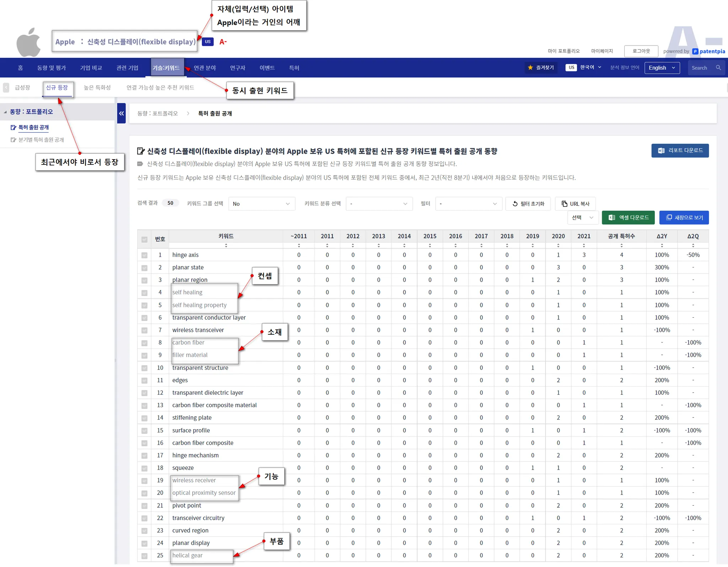The image size is (728, 567).
Task: Sort by the 2021 column arrows
Action: point(584,245)
